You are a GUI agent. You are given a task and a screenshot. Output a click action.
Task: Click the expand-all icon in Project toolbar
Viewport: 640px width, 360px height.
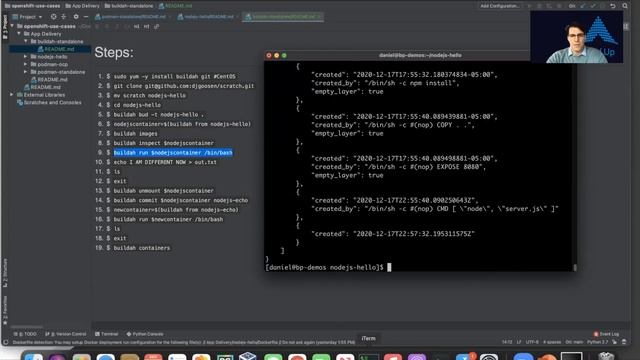(64, 17)
